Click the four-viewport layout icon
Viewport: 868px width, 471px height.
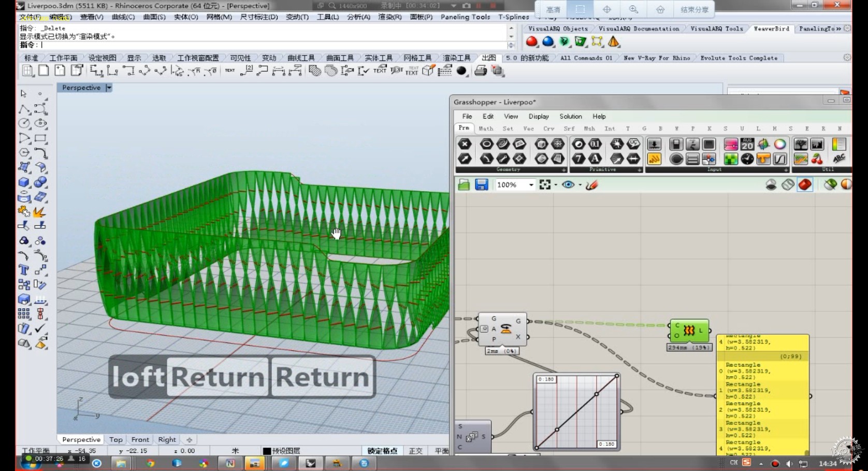click(27, 70)
